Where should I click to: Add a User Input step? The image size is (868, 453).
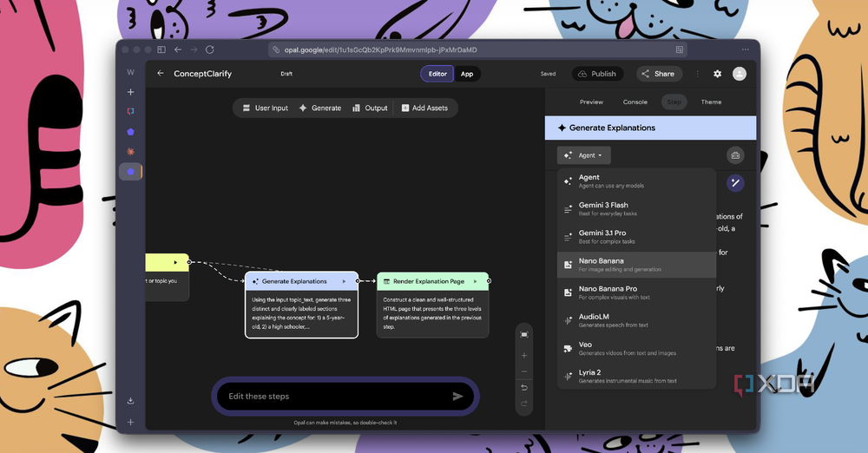coord(265,108)
